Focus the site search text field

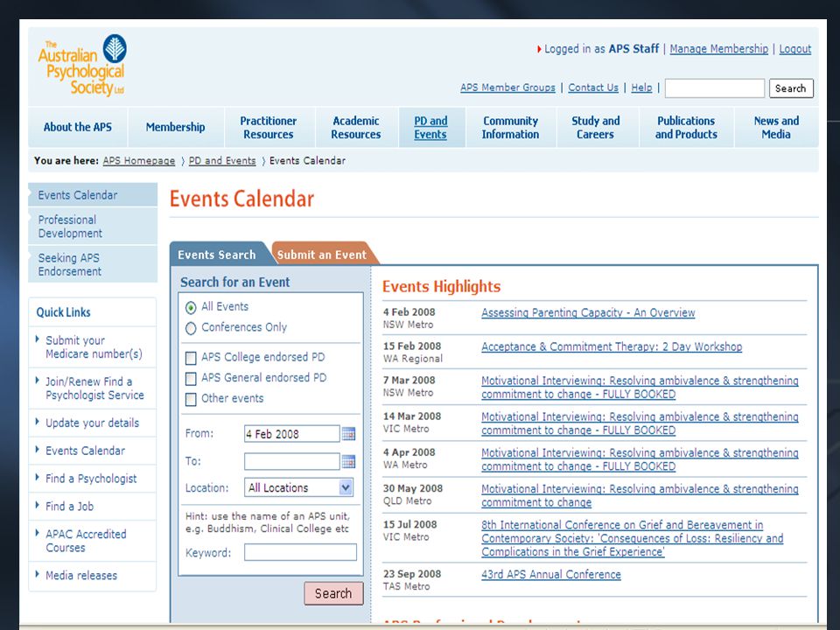click(715, 88)
